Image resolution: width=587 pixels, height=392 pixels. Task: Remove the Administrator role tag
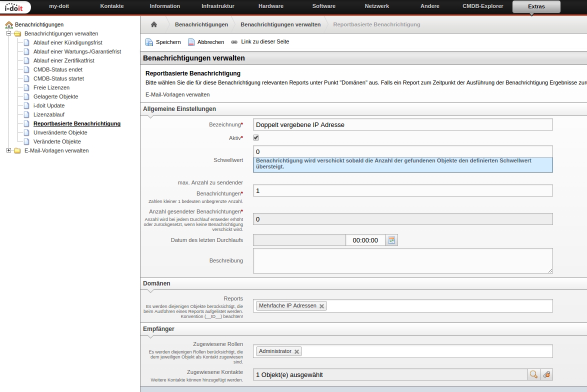coord(296,351)
